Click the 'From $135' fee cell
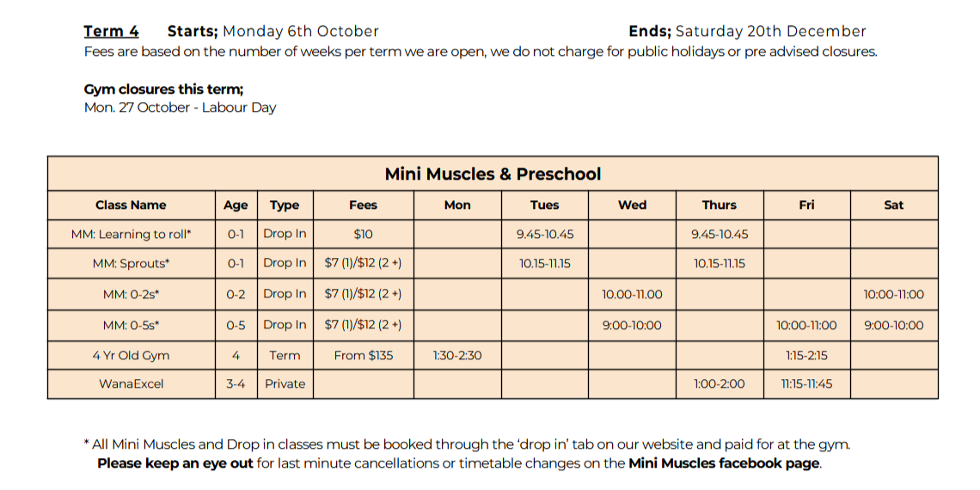The width and height of the screenshot is (980, 490). pos(363,355)
